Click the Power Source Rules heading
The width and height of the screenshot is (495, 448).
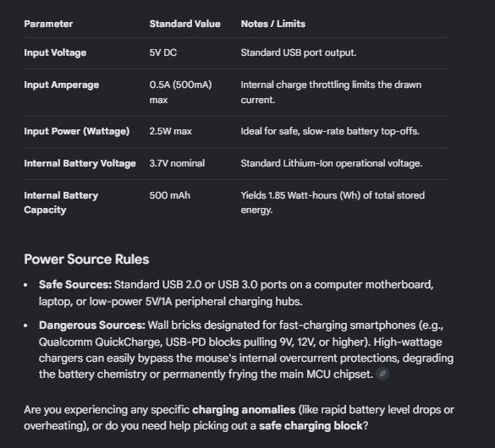click(x=86, y=260)
